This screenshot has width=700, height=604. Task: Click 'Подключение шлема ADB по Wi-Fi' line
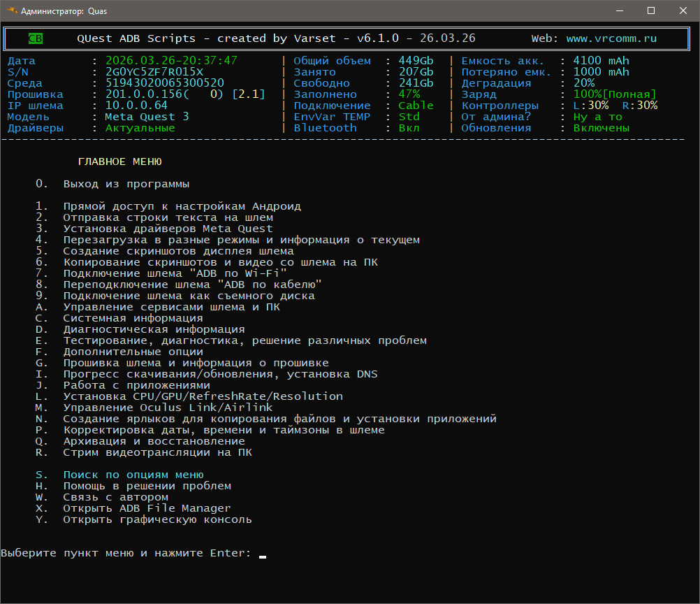click(x=175, y=273)
